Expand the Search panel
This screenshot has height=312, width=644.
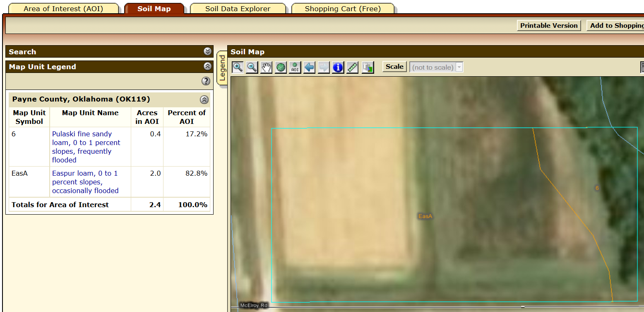(x=207, y=51)
